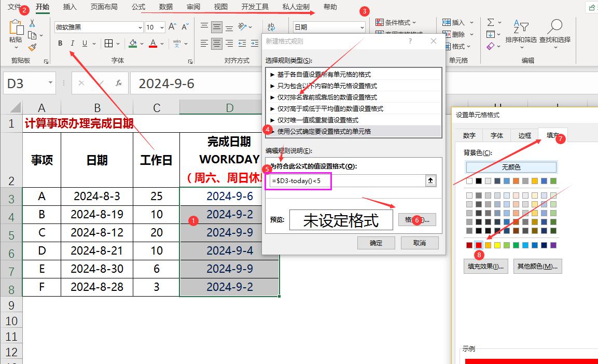This screenshot has height=364, width=598.
Task: Open the font group dialog launcher
Action: (190, 61)
